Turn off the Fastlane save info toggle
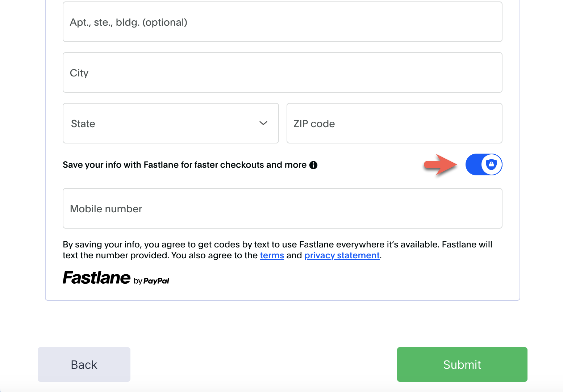563x392 pixels. (484, 164)
